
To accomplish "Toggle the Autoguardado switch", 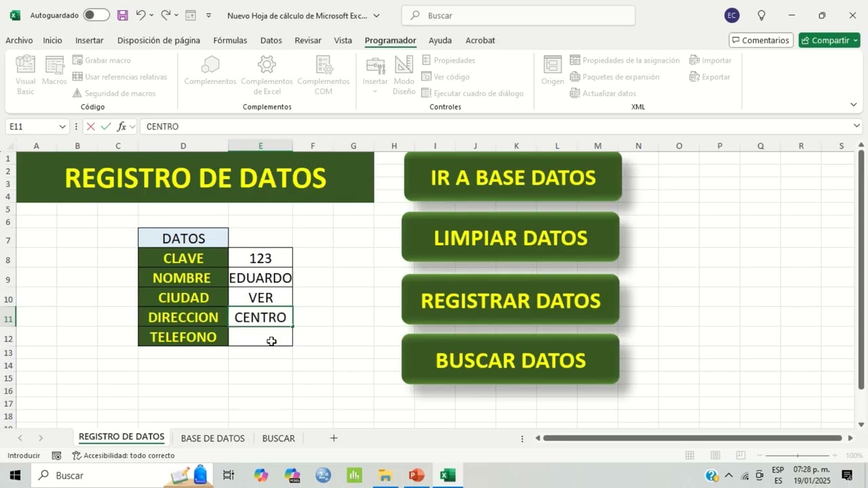I will (x=96, y=15).
